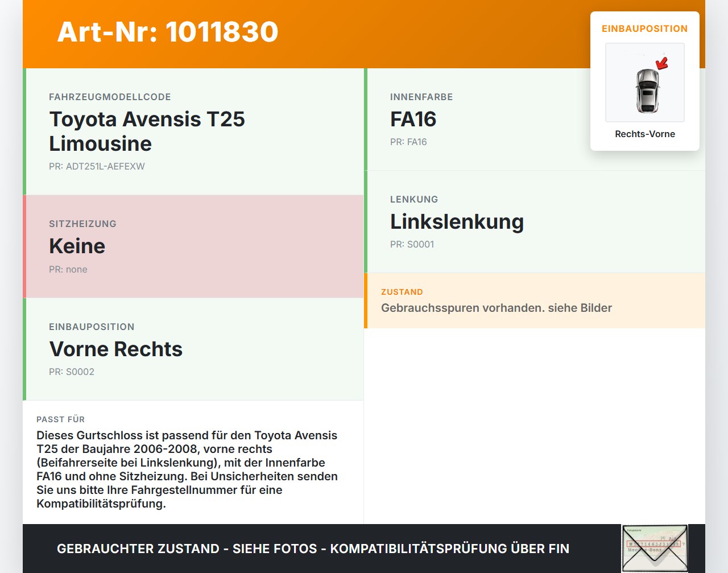Click PR: S0002 code
The image size is (728, 573).
tap(72, 372)
